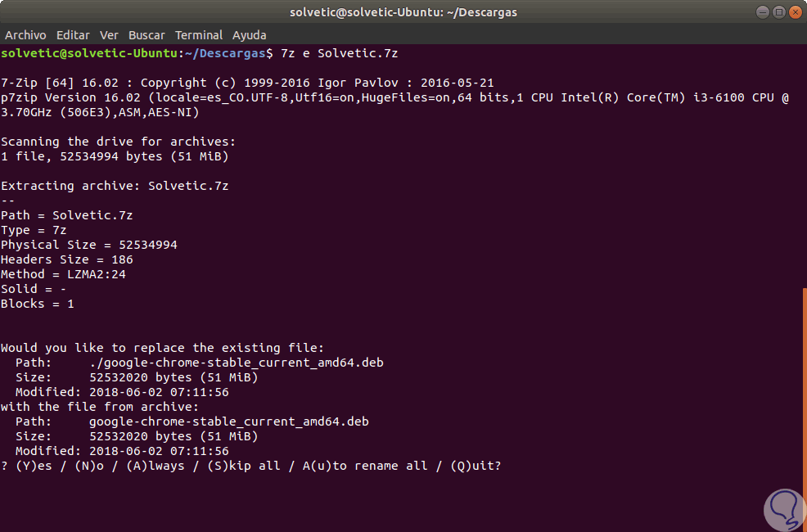Open the Ver menu
The width and height of the screenshot is (807, 532).
point(109,35)
